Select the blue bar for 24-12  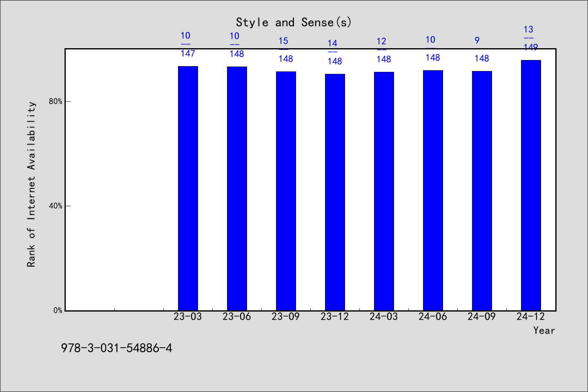tap(531, 185)
